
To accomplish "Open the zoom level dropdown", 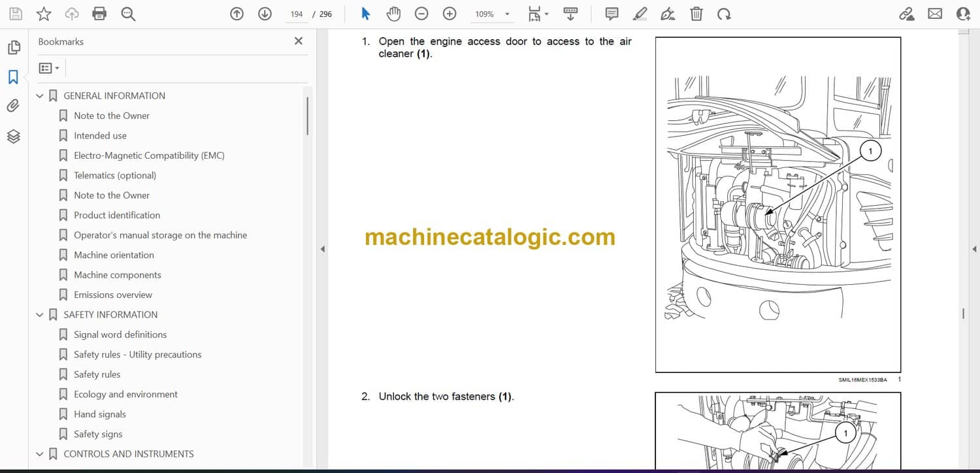I will [507, 14].
